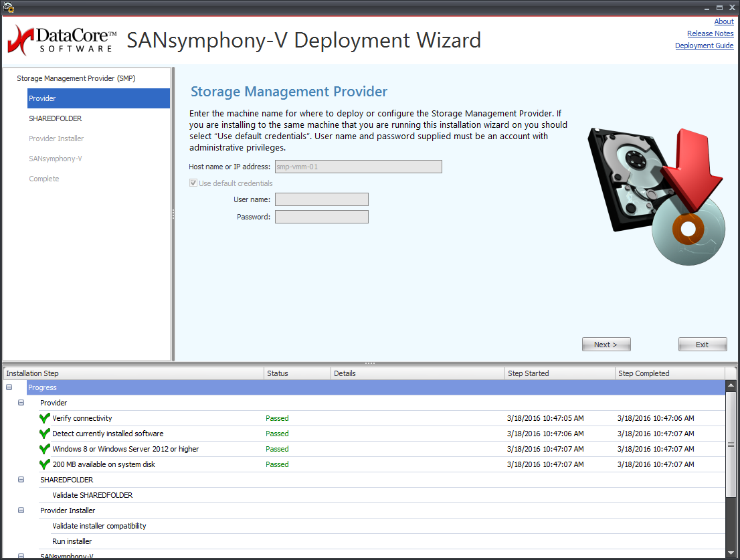Open the Deployment Guide link
The image size is (740, 560).
704,45
